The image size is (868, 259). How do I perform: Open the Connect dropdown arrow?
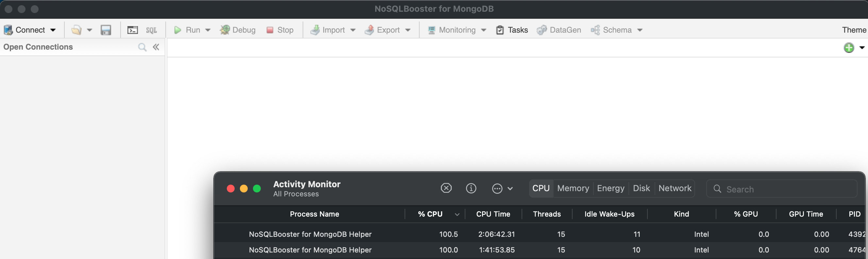[53, 30]
